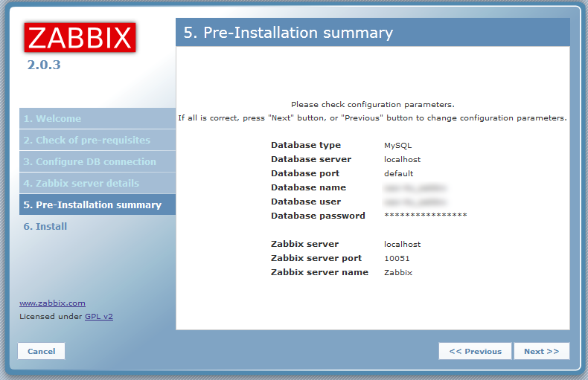Open the Configure DB connection step
The width and height of the screenshot is (588, 380).
(x=89, y=162)
